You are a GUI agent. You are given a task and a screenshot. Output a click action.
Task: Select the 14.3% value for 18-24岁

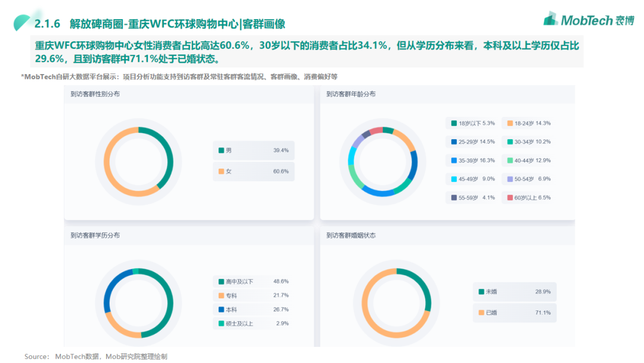[x=543, y=124]
